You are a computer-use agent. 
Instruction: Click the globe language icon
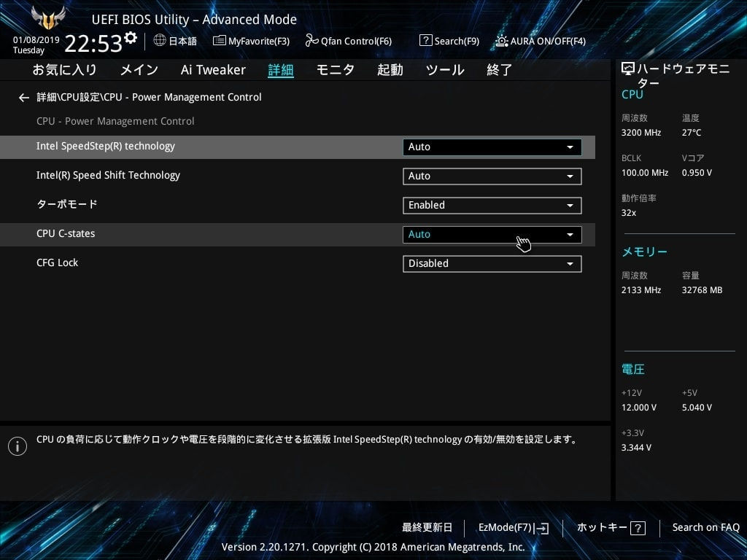160,41
